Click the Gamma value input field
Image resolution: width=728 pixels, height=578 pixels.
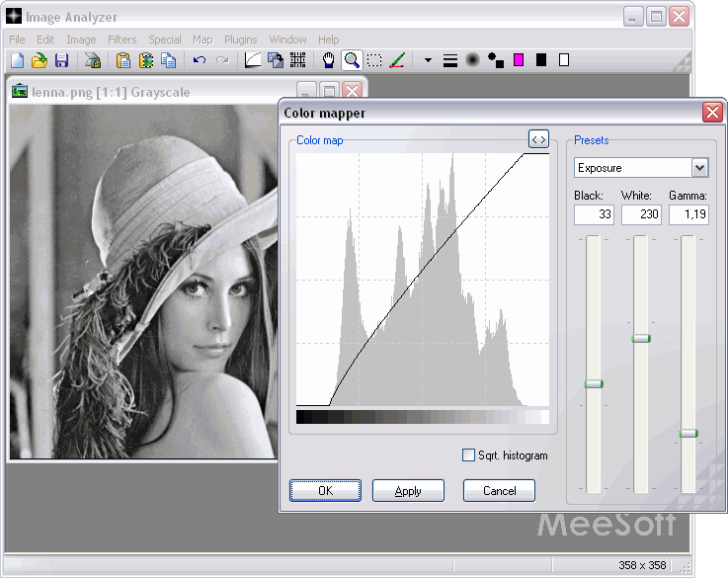click(x=688, y=214)
